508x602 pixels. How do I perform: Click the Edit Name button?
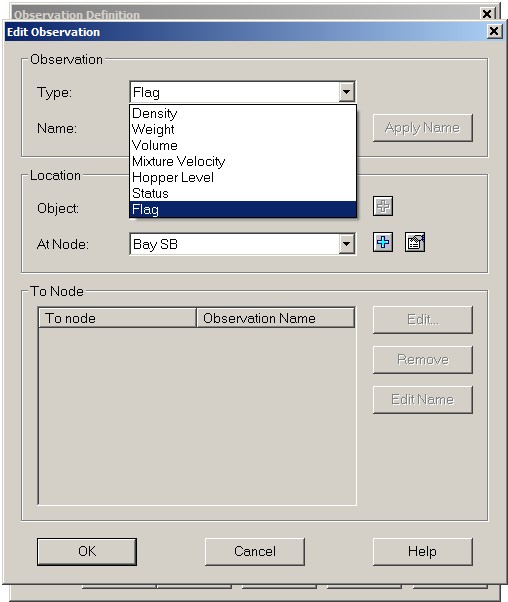(422, 400)
